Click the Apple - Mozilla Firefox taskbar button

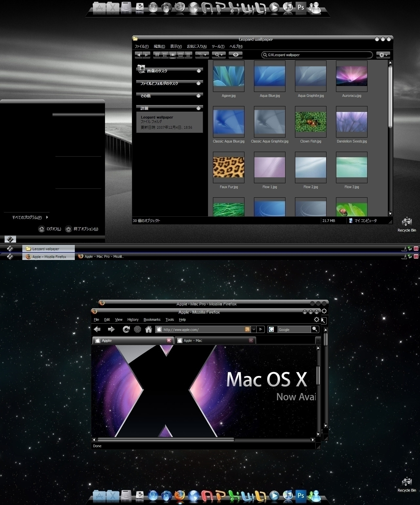(49, 256)
